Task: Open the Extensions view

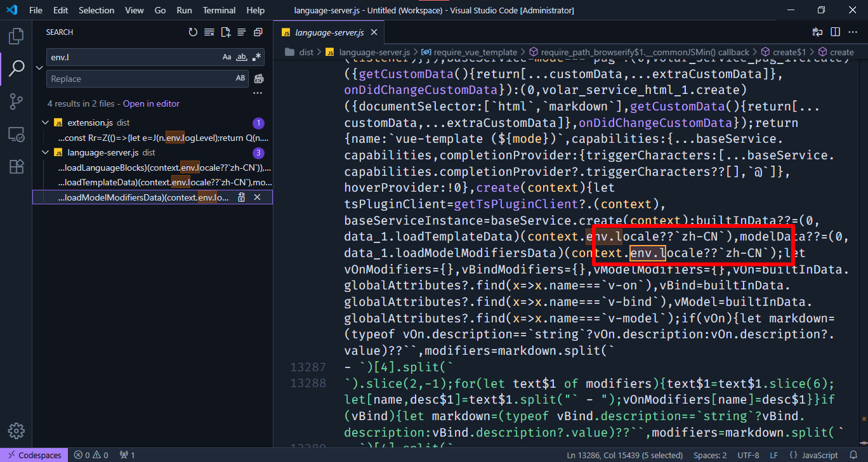Action: pyautogui.click(x=16, y=168)
